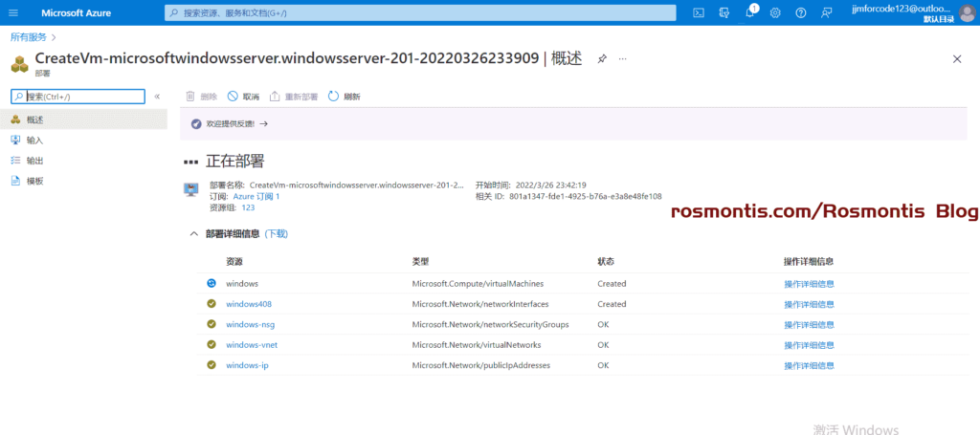Open the portal settings gear
Image resolution: width=980 pixels, height=435 pixels.
click(x=775, y=12)
